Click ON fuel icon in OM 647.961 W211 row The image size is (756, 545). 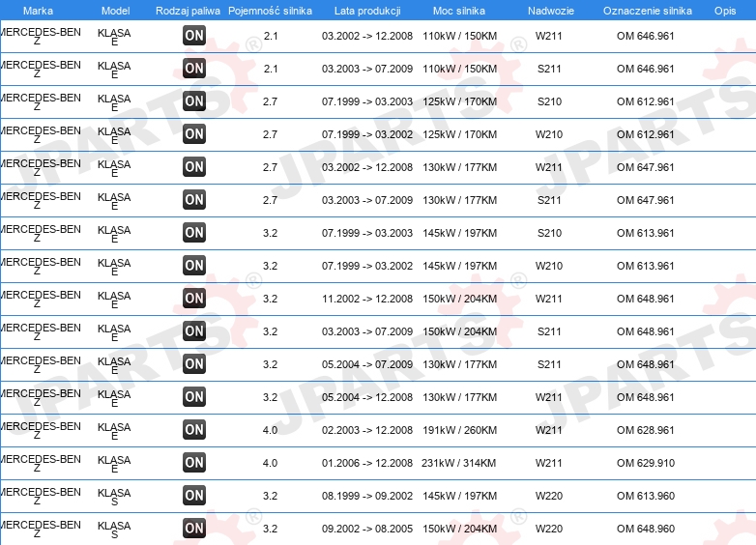pos(194,167)
